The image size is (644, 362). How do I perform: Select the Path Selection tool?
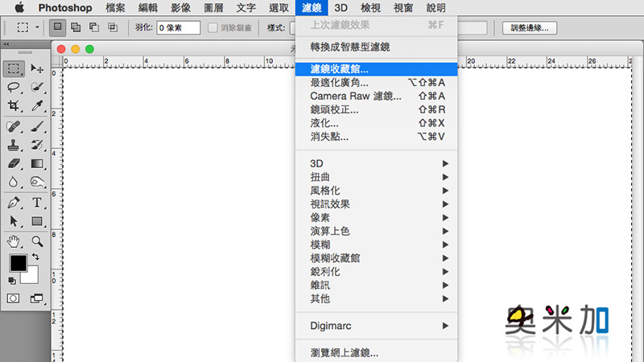click(14, 221)
